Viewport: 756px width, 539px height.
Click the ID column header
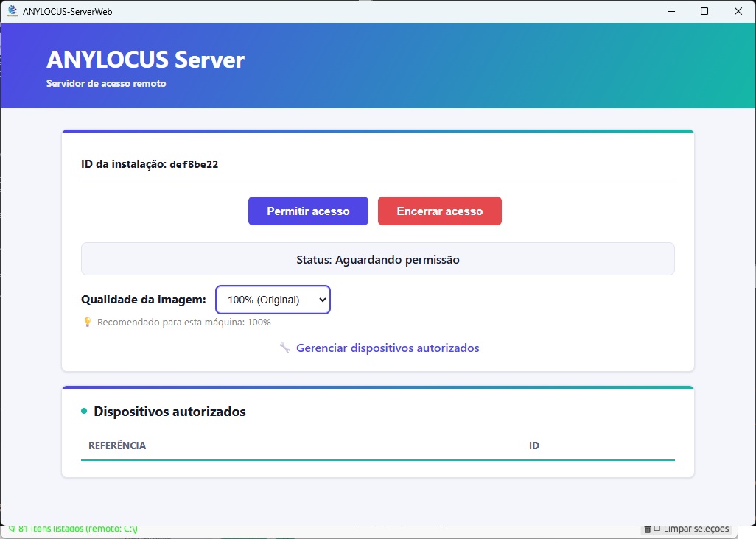click(533, 445)
